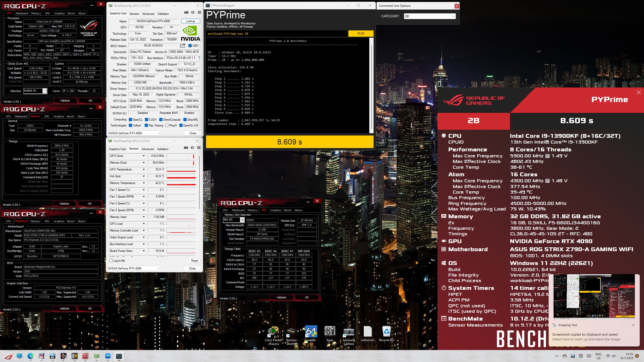This screenshot has height=362, width=644.
Task: Open the softuni.txt desktop file
Action: pyautogui.click(x=368, y=334)
